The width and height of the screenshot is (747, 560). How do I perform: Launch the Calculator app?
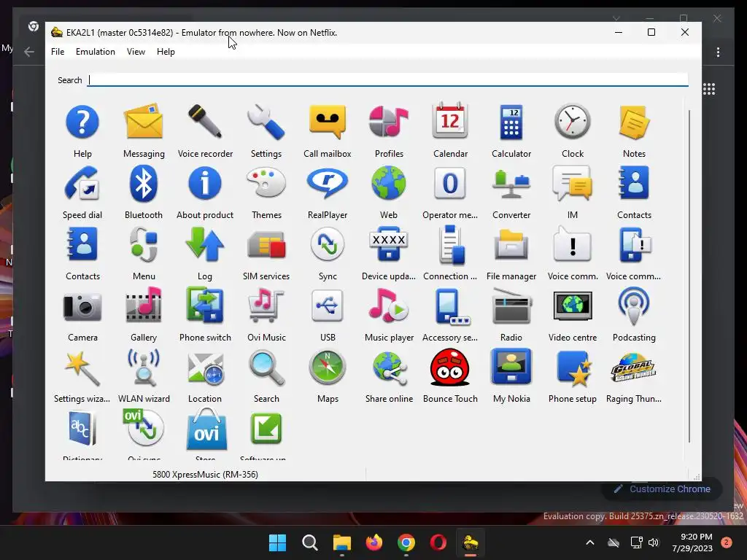pyautogui.click(x=511, y=122)
